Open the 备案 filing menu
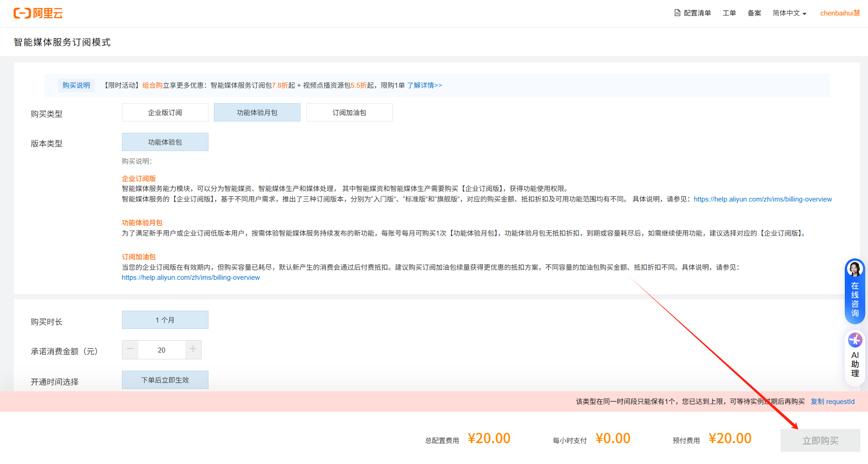 tap(754, 13)
